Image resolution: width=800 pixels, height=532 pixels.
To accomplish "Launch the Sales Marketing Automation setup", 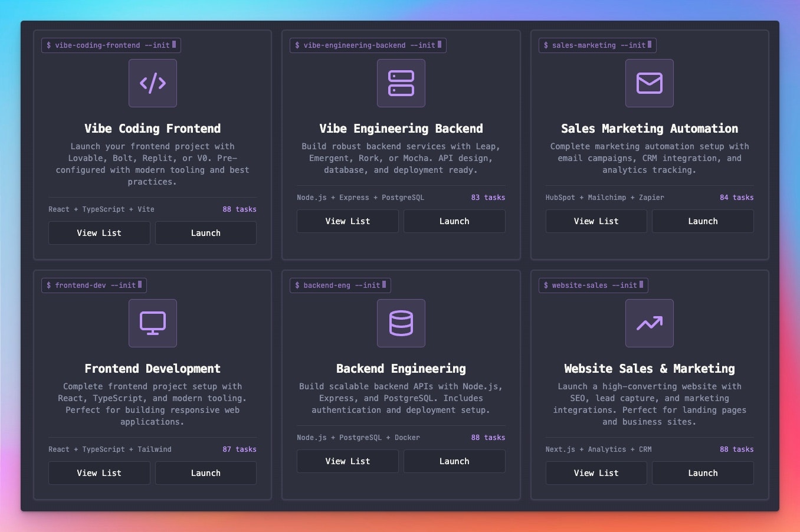I will tap(702, 221).
